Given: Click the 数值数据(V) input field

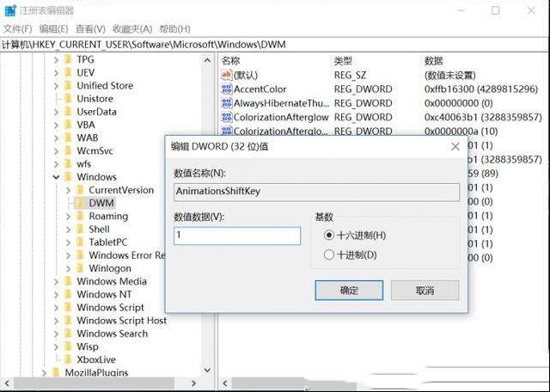Looking at the screenshot, I should 237,236.
